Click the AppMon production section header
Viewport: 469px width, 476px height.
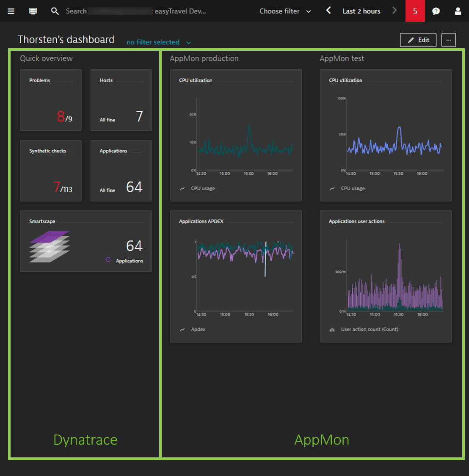pos(204,58)
